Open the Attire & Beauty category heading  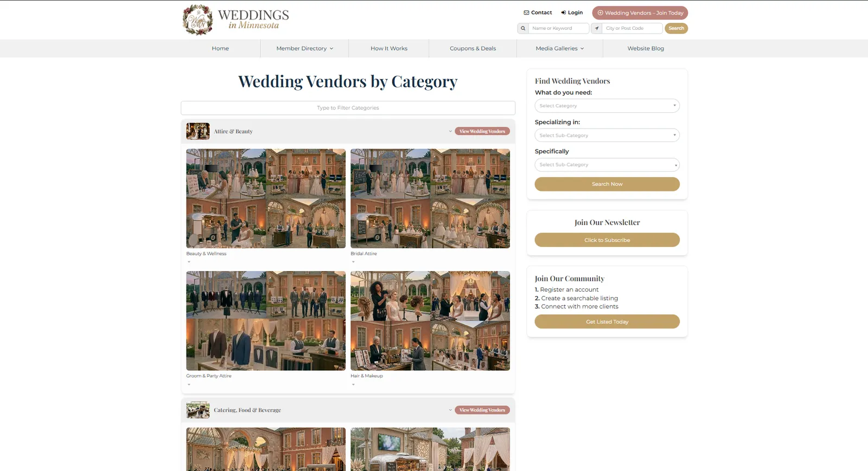pos(233,131)
